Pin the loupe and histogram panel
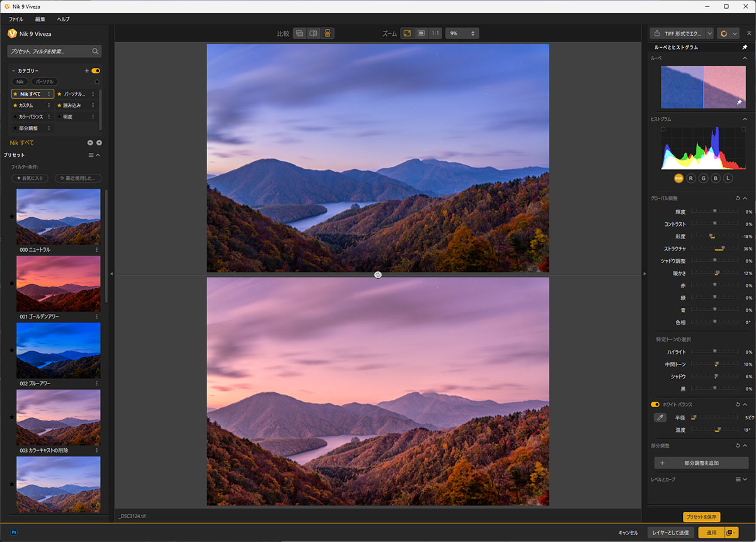756x542 pixels. (744, 47)
